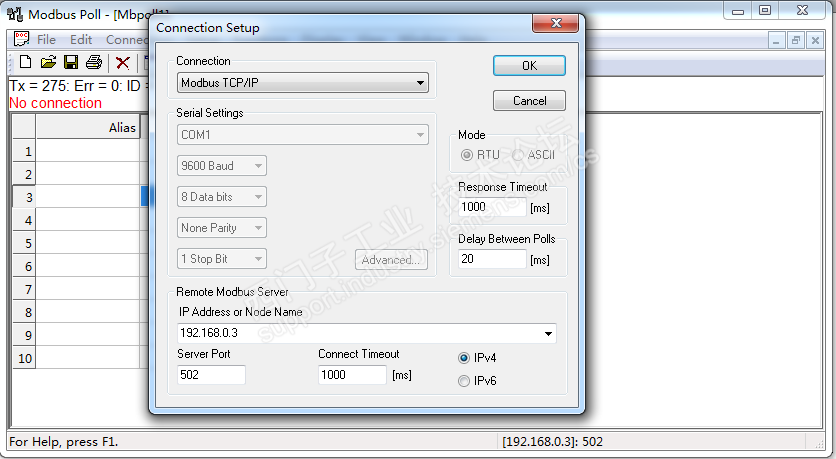Image resolution: width=836 pixels, height=459 pixels.
Task: Open the None Parity dropdown
Action: (x=221, y=228)
